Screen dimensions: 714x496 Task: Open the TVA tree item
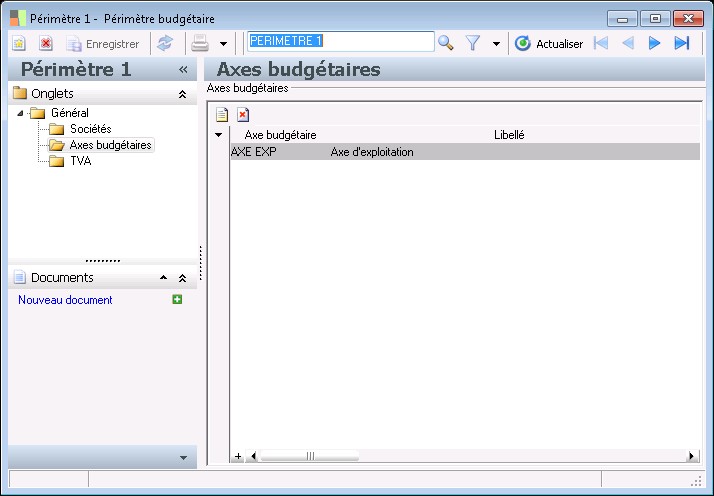click(x=70, y=161)
